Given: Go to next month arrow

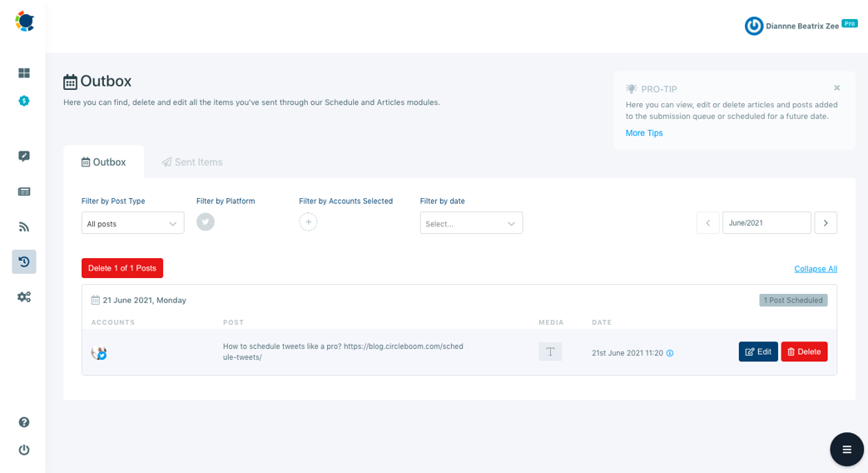Looking at the screenshot, I should 826,223.
